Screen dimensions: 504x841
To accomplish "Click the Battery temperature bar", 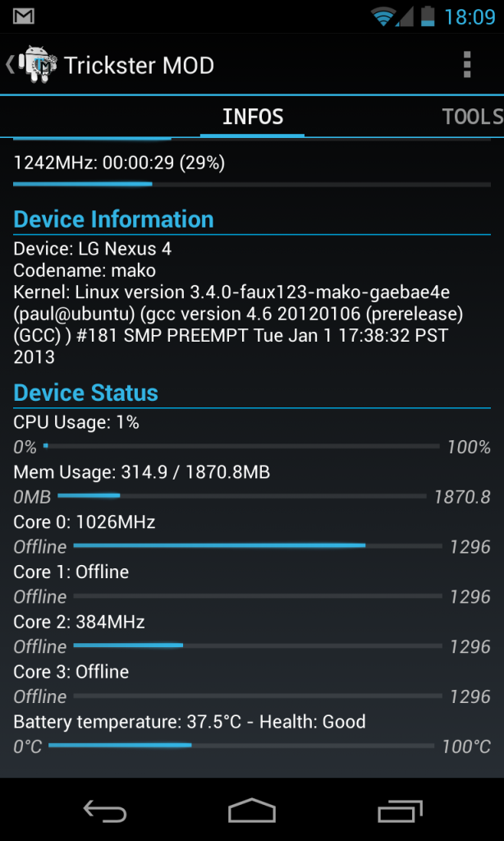I will [x=241, y=746].
